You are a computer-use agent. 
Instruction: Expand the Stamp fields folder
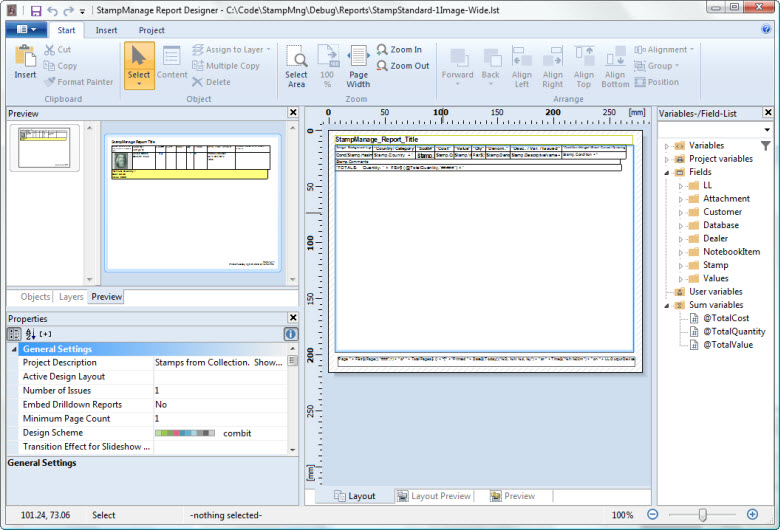(681, 266)
